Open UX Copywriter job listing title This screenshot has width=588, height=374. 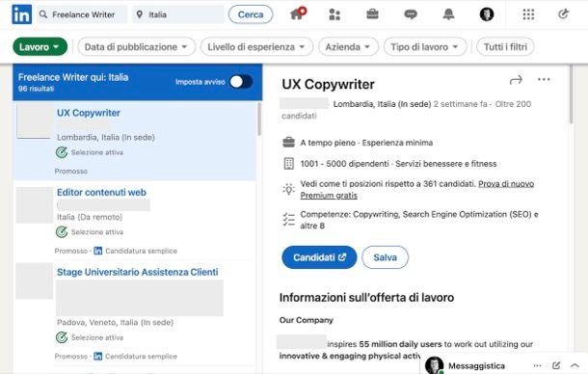click(89, 113)
